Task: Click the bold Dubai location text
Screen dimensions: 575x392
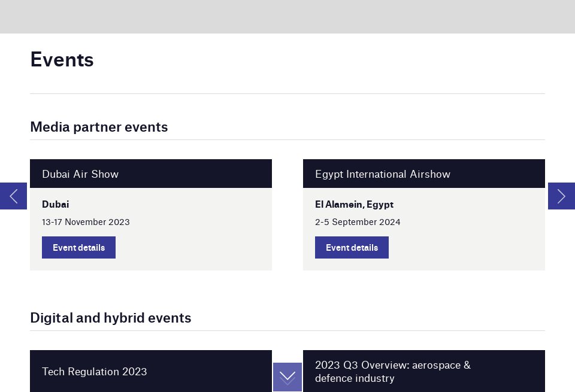Action: pyautogui.click(x=56, y=204)
